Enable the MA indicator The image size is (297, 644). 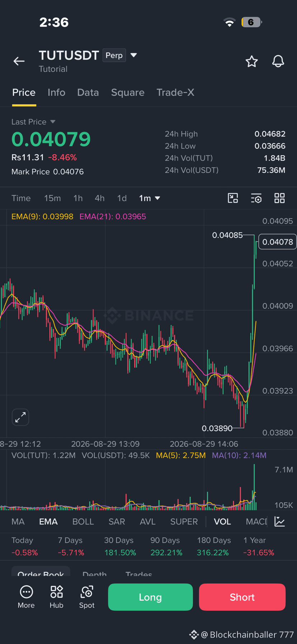[18, 521]
